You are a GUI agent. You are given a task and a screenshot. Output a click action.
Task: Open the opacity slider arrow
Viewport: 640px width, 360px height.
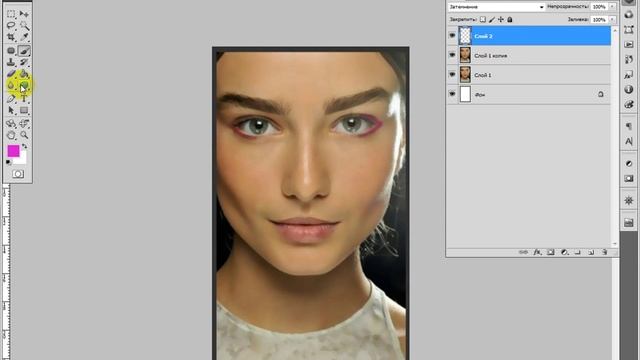click(612, 7)
